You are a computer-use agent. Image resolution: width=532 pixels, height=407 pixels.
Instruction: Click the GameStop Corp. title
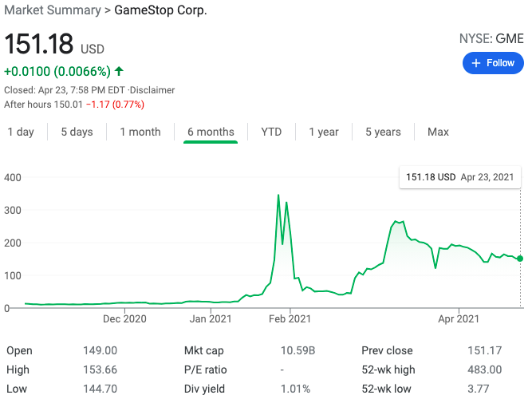tap(160, 10)
